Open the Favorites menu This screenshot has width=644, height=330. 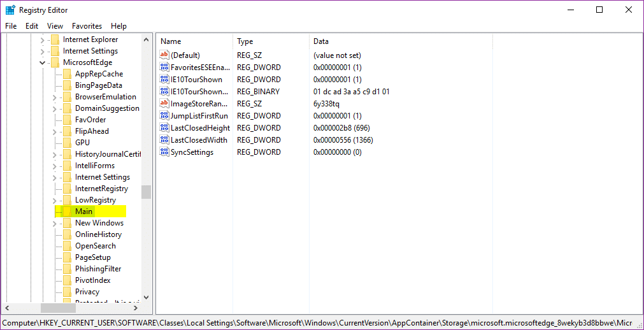[x=87, y=26]
